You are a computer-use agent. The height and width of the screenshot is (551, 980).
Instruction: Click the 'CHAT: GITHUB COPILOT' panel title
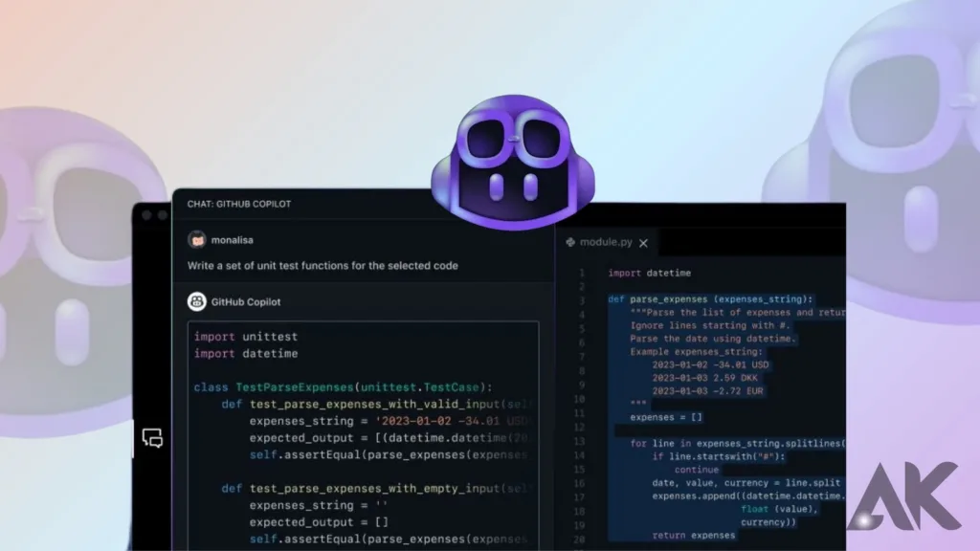(238, 204)
